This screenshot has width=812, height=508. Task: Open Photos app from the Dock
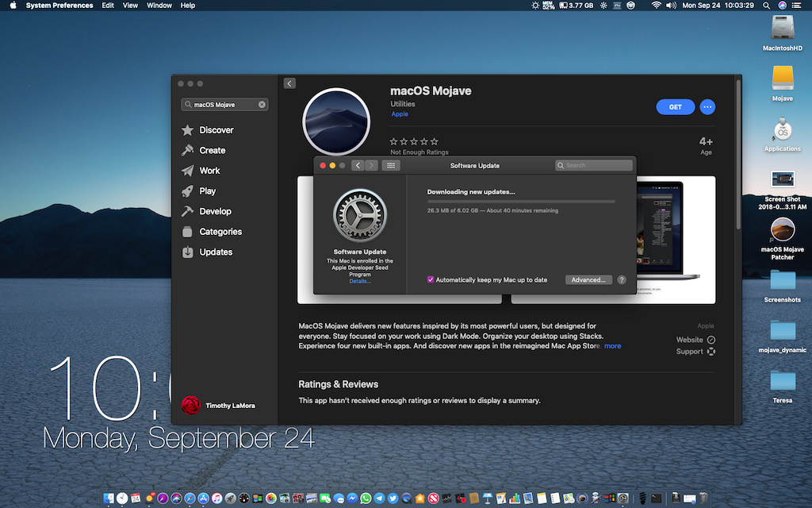tap(271, 498)
